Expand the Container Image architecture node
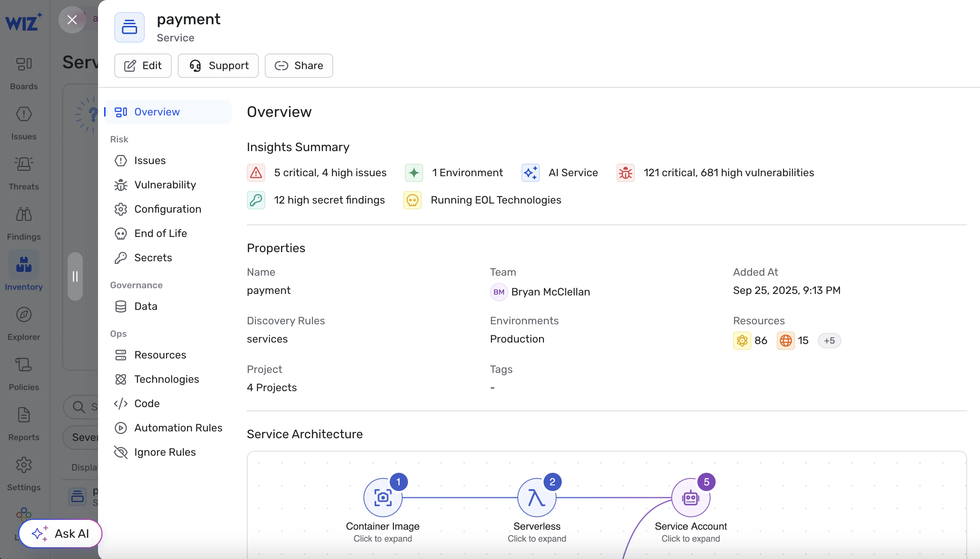The width and height of the screenshot is (980, 559). [383, 497]
